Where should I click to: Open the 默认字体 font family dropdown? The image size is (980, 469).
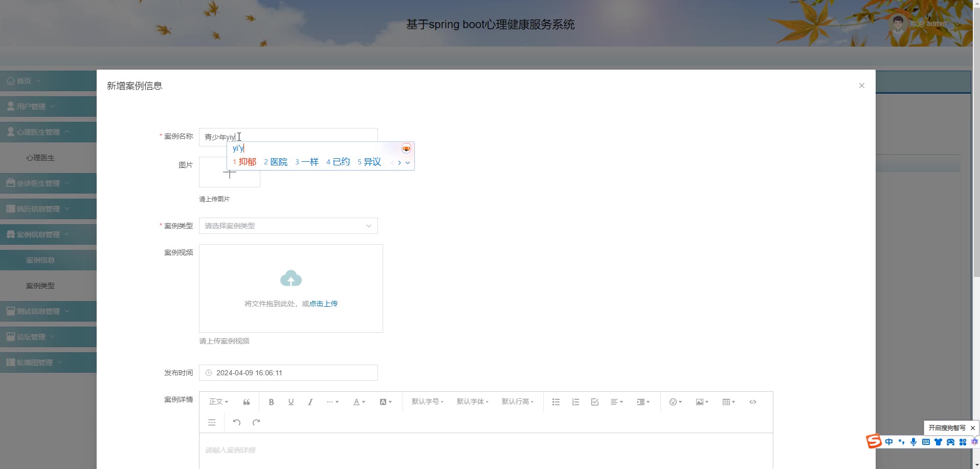click(x=473, y=402)
